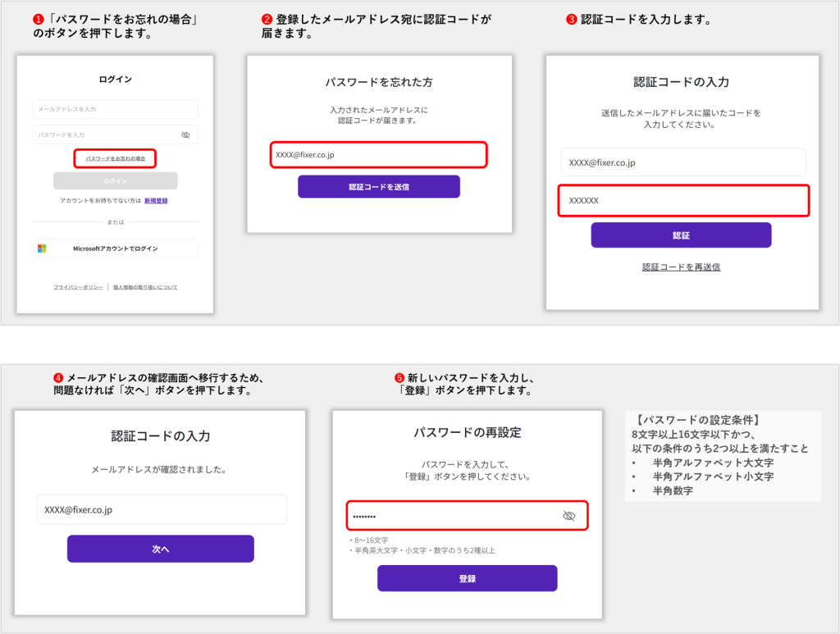This screenshot has width=840, height=634.
Task: Open the 新規登録 sign-up link
Action: pos(156,200)
